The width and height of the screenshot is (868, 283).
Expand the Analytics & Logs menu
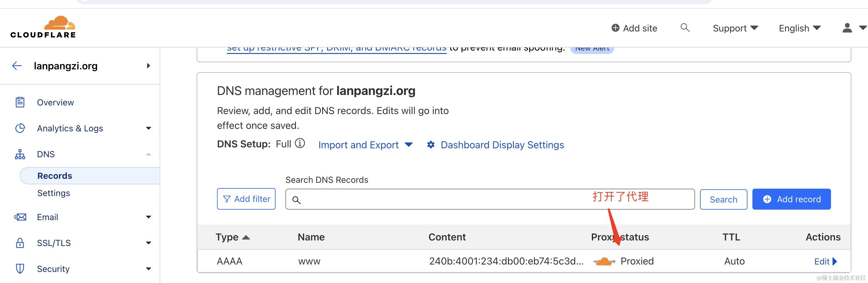[148, 128]
